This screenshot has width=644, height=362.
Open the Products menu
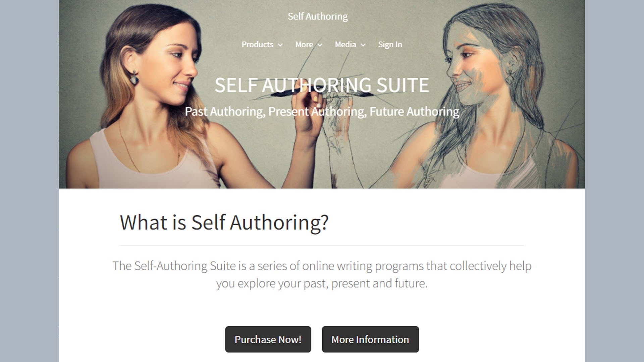pos(257,44)
